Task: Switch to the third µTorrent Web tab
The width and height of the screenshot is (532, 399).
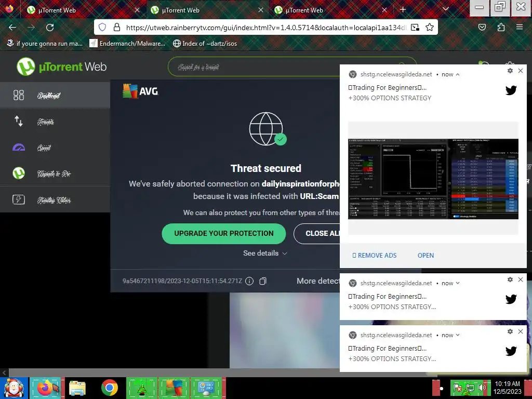Action: [331, 10]
